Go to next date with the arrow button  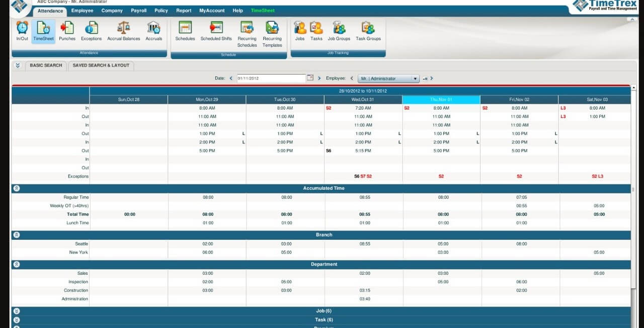point(320,78)
